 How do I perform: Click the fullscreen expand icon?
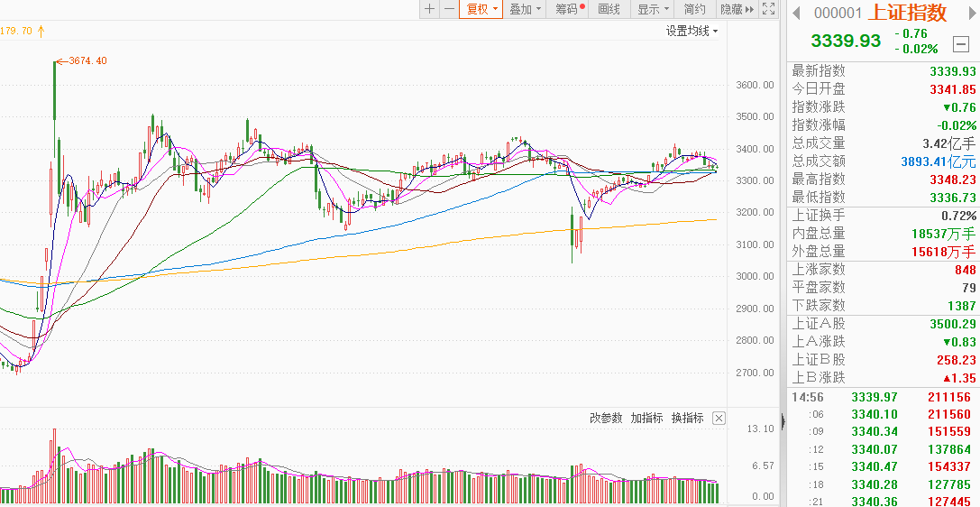pyautogui.click(x=768, y=9)
